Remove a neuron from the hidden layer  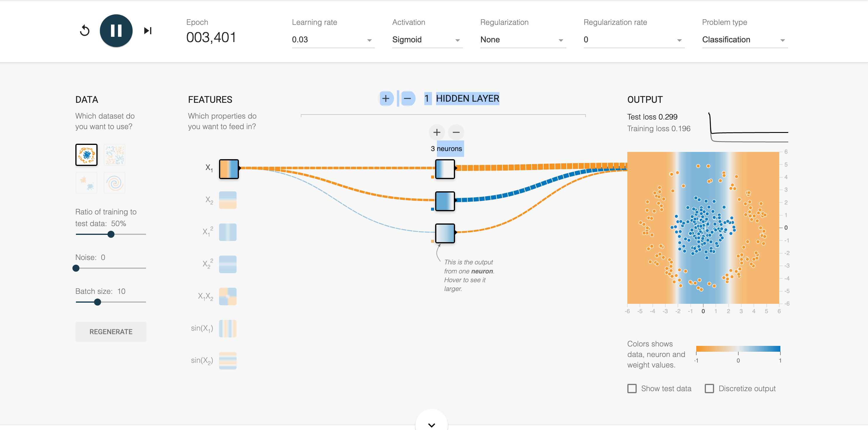(456, 132)
